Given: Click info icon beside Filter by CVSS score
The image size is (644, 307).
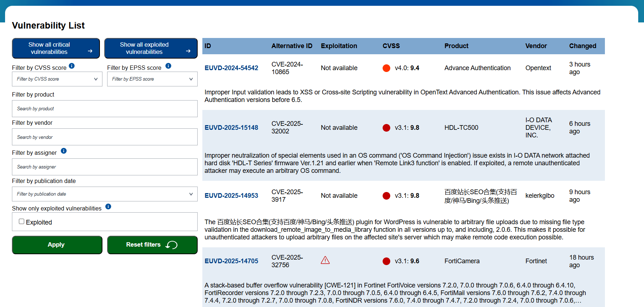Looking at the screenshot, I should point(72,66).
